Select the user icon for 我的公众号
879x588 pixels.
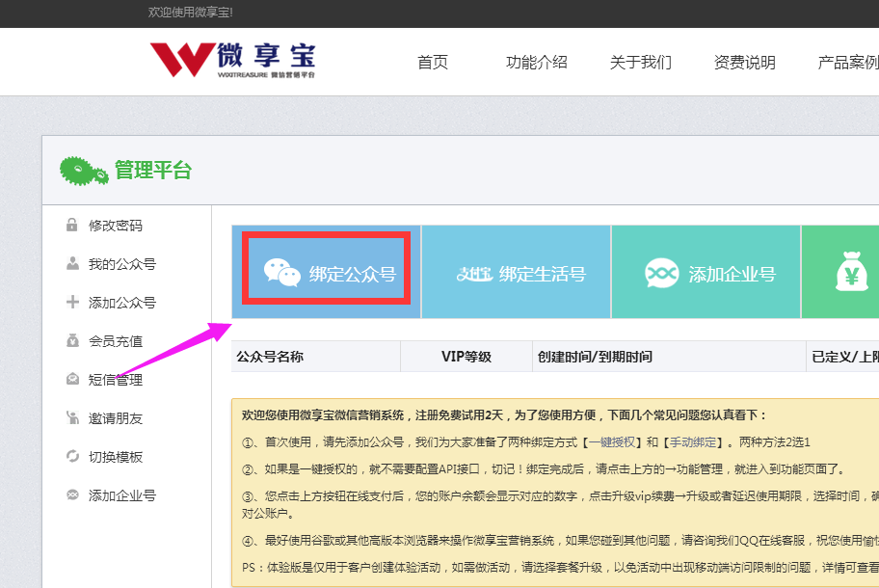click(x=70, y=263)
